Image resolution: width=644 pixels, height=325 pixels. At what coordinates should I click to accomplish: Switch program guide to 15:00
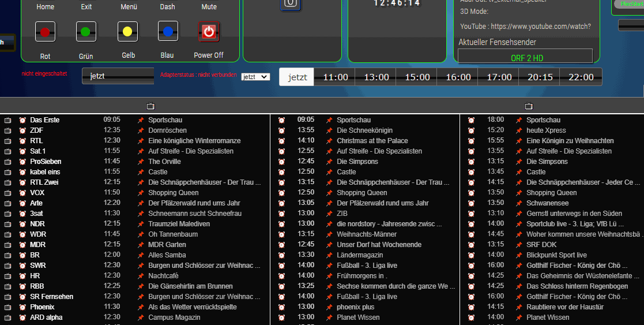pos(417,77)
